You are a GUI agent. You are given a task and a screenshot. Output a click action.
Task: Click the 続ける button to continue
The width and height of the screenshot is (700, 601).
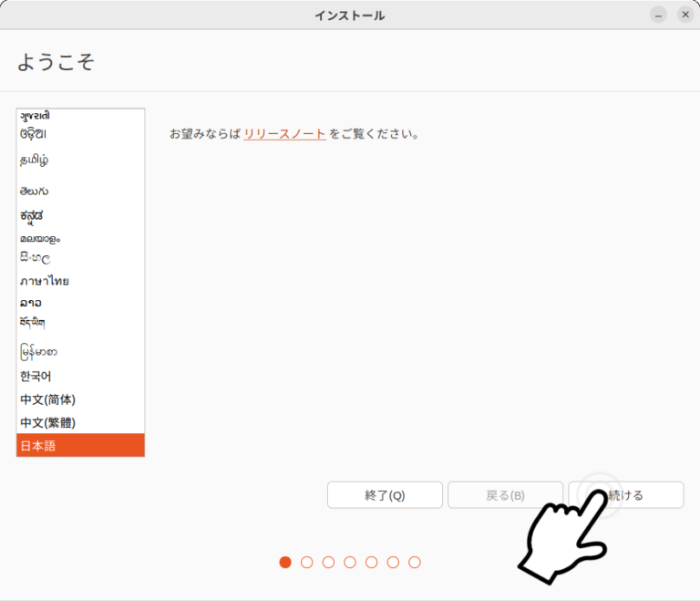coord(625,495)
